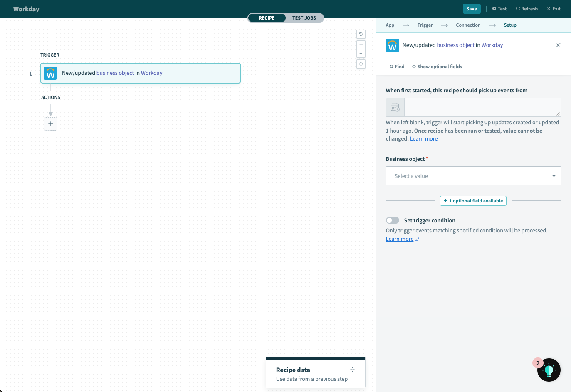The height and width of the screenshot is (392, 571).
Task: Open the AI assistant lightbulb
Action: (x=549, y=370)
